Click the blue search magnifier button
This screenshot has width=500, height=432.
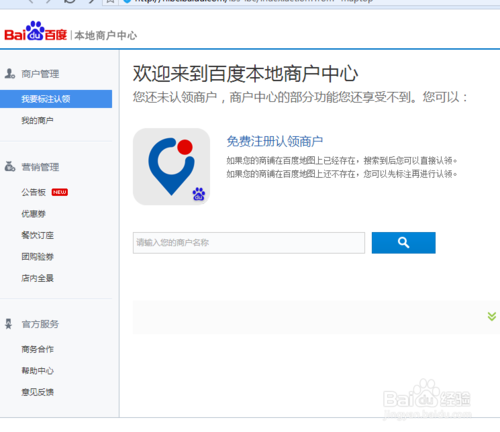[403, 243]
